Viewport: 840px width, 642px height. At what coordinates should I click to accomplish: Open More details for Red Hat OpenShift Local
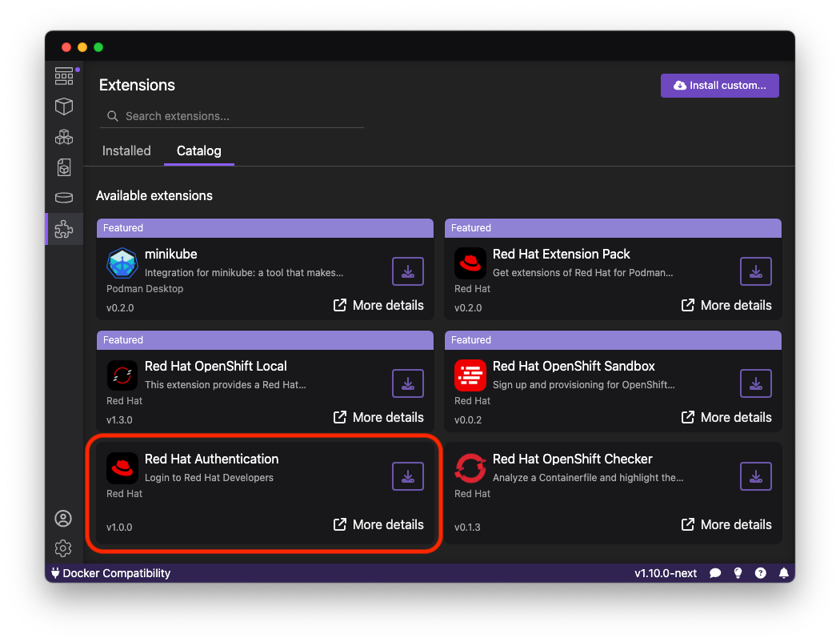(378, 418)
